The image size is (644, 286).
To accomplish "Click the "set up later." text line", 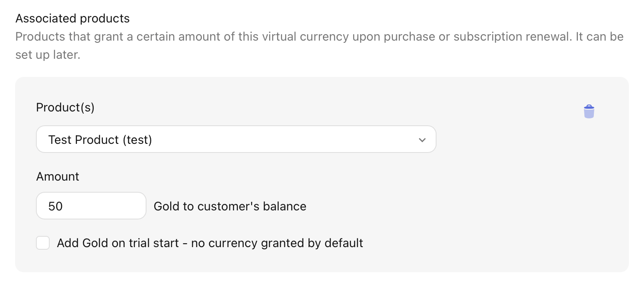I will tap(48, 55).
